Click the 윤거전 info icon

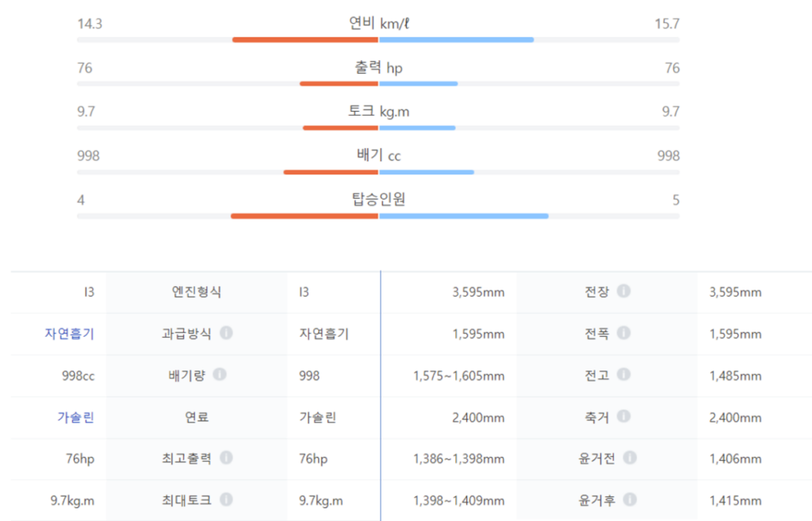(x=630, y=458)
